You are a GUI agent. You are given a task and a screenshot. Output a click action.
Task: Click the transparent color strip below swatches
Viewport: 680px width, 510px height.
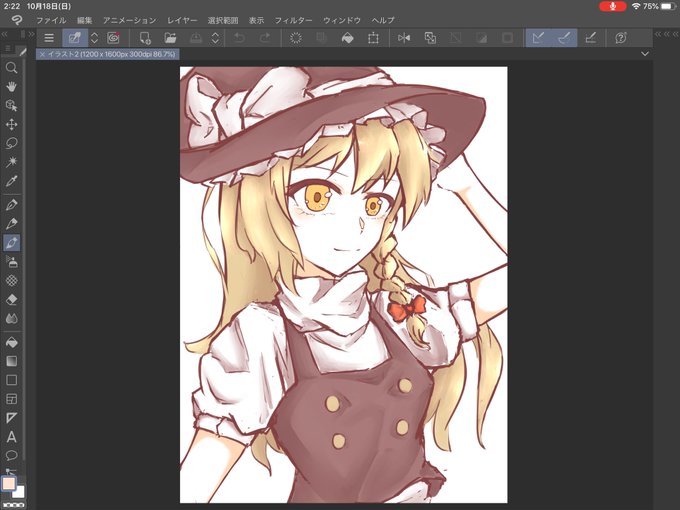coord(13,505)
